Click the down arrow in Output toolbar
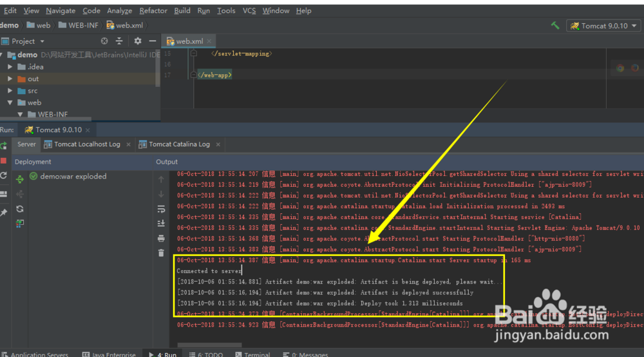644x357 pixels. pos(161,194)
